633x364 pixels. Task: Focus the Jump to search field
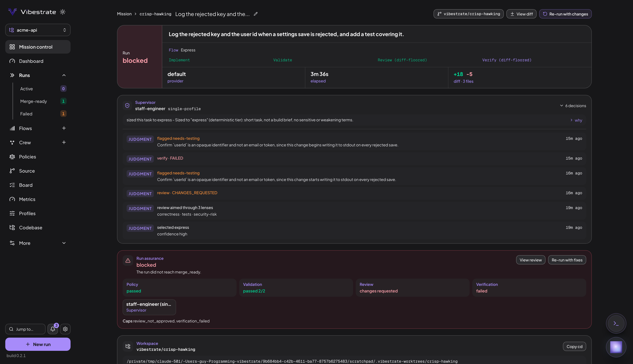point(25,329)
